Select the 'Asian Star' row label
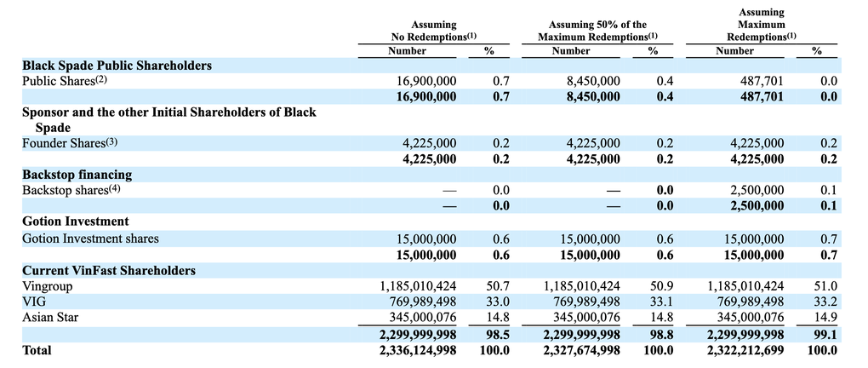This screenshot has height=368, width=868. (49, 318)
